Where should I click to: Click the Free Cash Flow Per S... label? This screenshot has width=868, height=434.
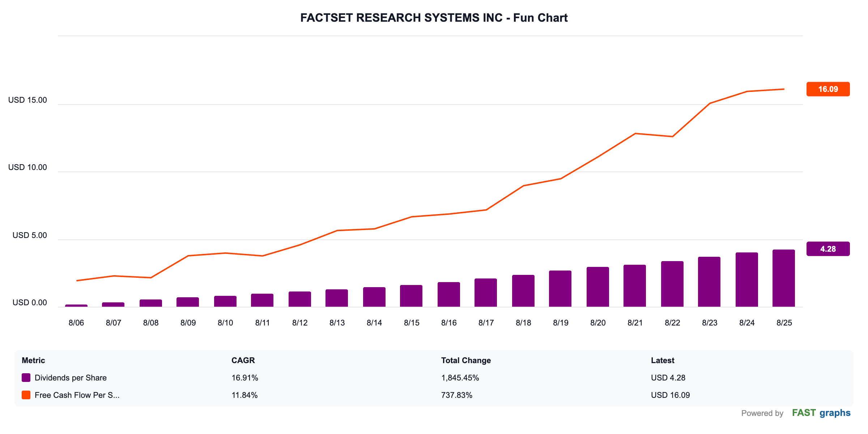point(77,395)
